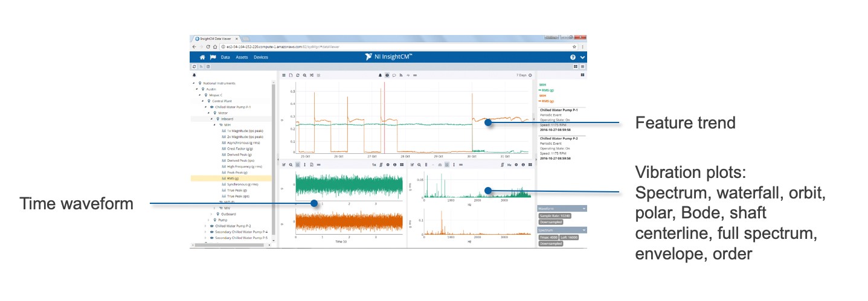Refresh the asset tree using refresh icon

click(194, 66)
